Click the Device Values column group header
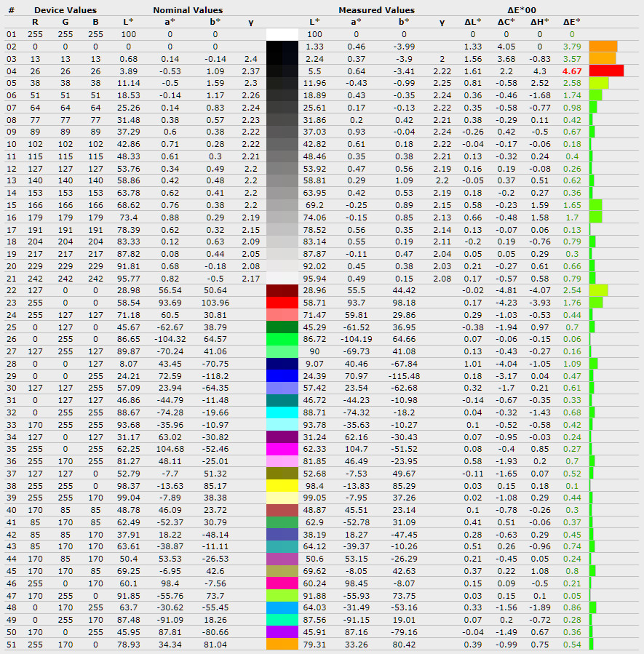The image size is (644, 654). (65, 10)
